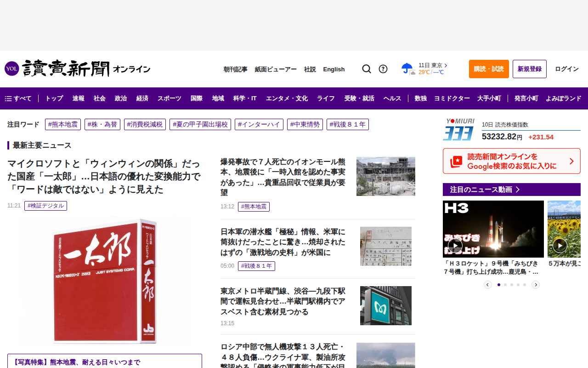Select the #消費税減税 trending tag
The image size is (588, 368).
click(x=145, y=125)
